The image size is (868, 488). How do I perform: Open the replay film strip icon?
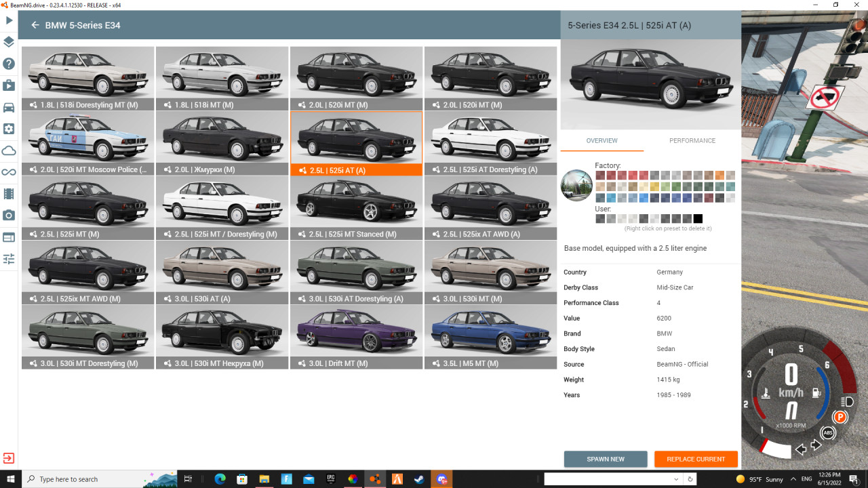(x=9, y=194)
